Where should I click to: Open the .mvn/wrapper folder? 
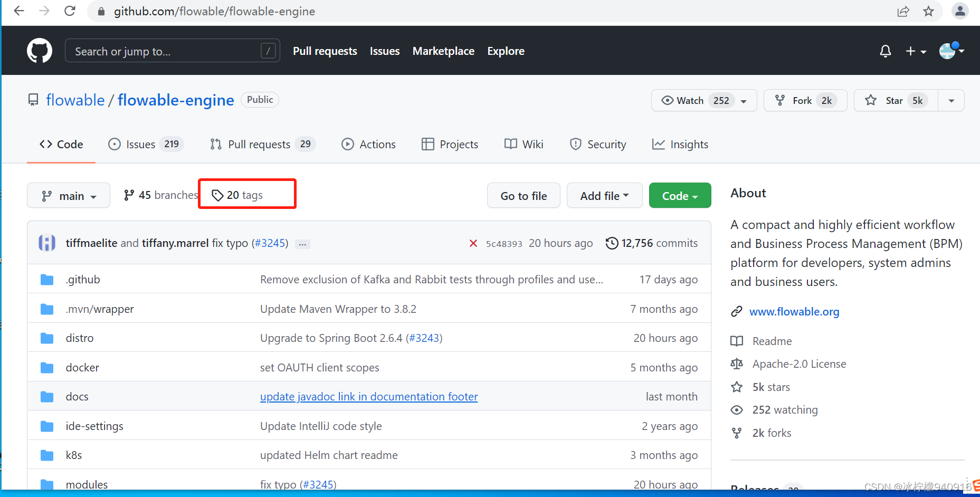click(100, 309)
